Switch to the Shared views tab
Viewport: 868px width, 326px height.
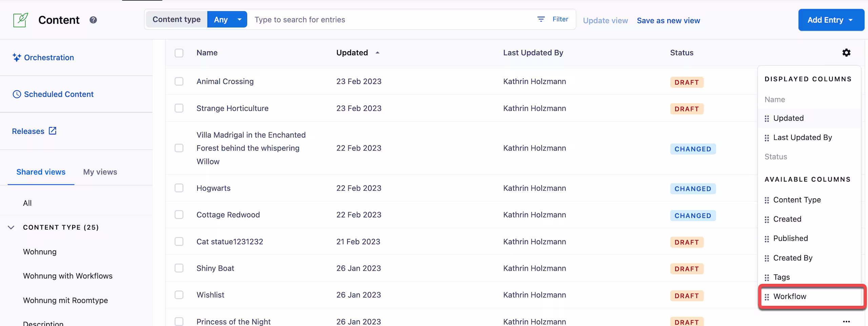click(x=41, y=172)
